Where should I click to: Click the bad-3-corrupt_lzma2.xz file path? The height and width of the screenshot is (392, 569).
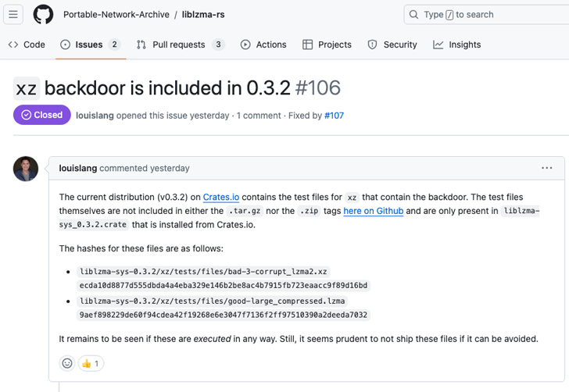click(203, 272)
